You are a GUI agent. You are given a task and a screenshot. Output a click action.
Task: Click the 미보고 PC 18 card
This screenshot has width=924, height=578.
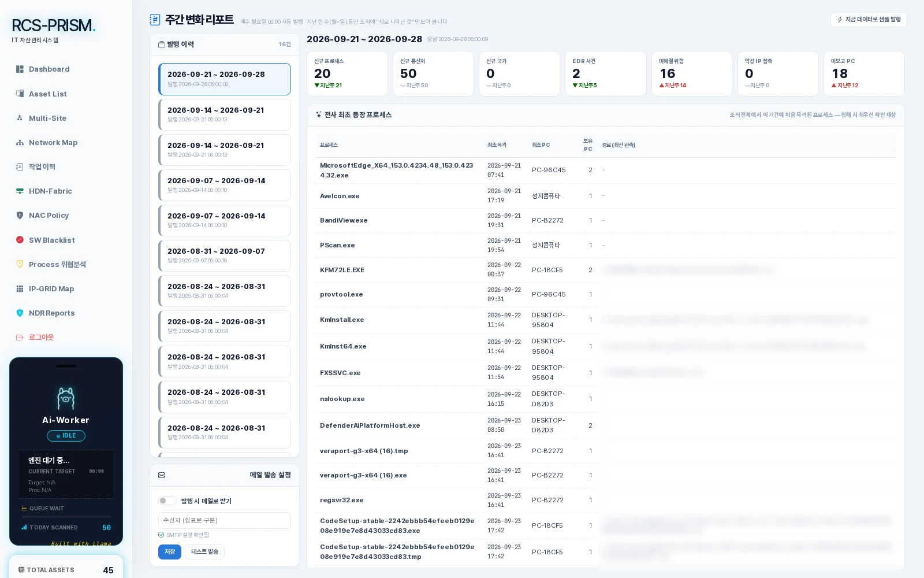pyautogui.click(x=864, y=74)
